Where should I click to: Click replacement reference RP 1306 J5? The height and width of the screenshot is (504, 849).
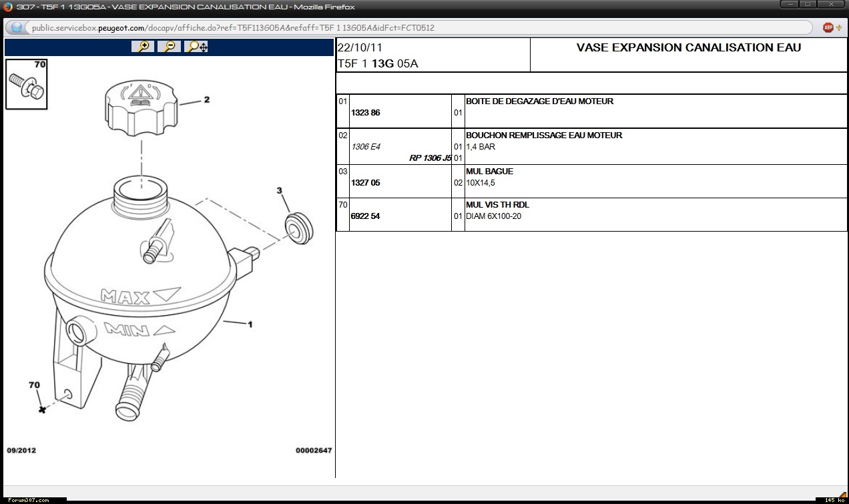pyautogui.click(x=430, y=158)
